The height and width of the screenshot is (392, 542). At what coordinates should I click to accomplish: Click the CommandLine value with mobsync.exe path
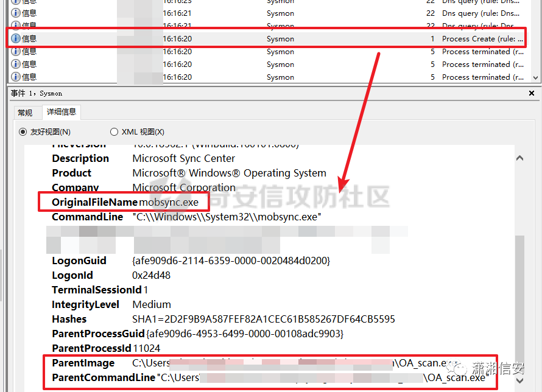click(x=227, y=217)
